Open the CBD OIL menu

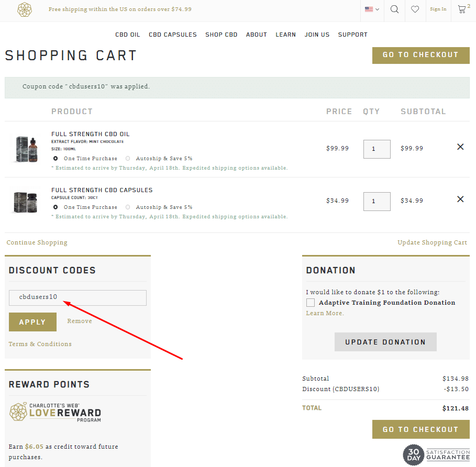coord(127,35)
